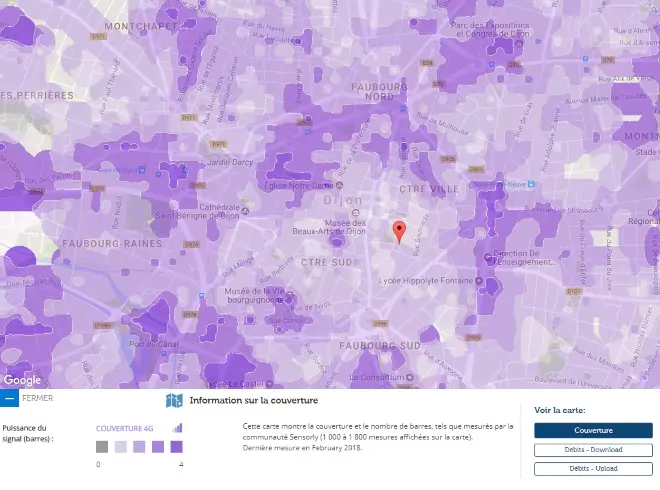Switch to Débits - Download map
The width and height of the screenshot is (660, 490).
592,450
